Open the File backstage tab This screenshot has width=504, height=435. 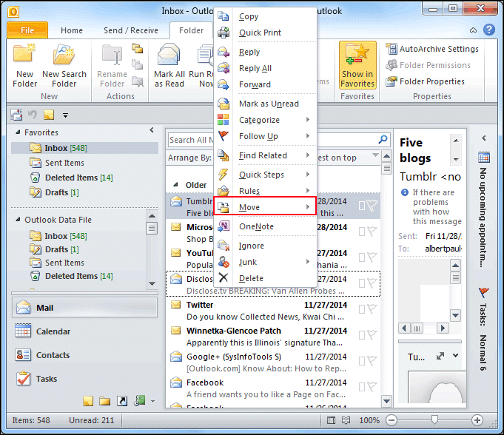[x=27, y=30]
